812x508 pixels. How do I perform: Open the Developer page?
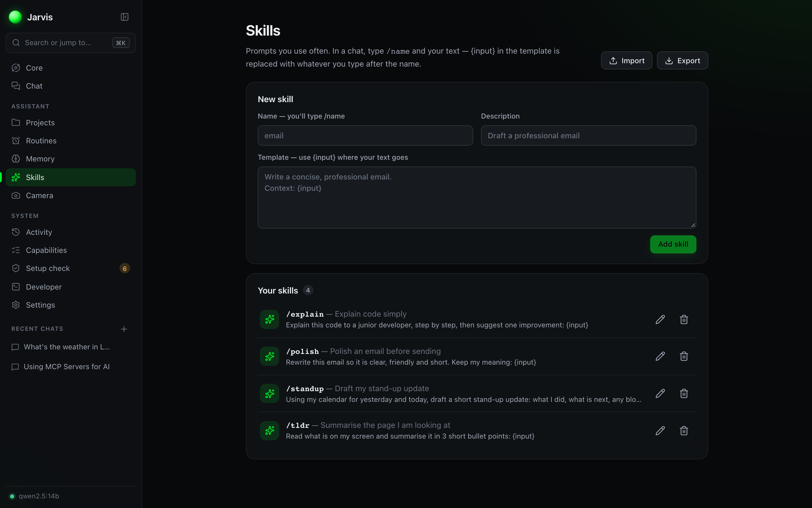(71, 287)
